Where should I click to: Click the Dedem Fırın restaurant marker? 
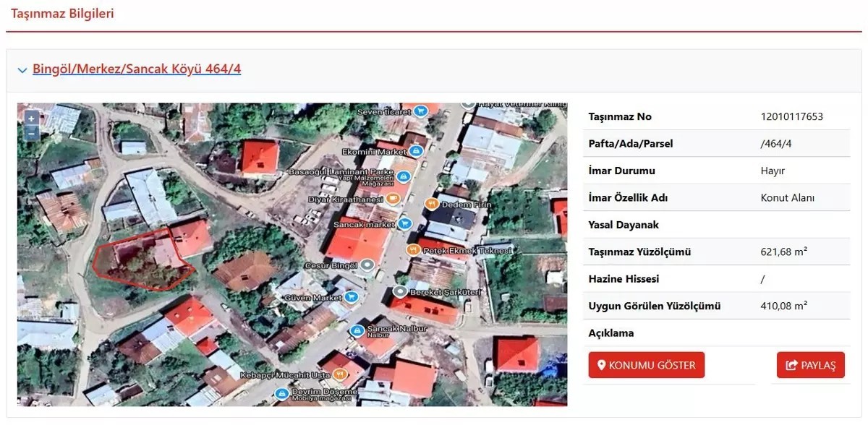click(x=431, y=204)
